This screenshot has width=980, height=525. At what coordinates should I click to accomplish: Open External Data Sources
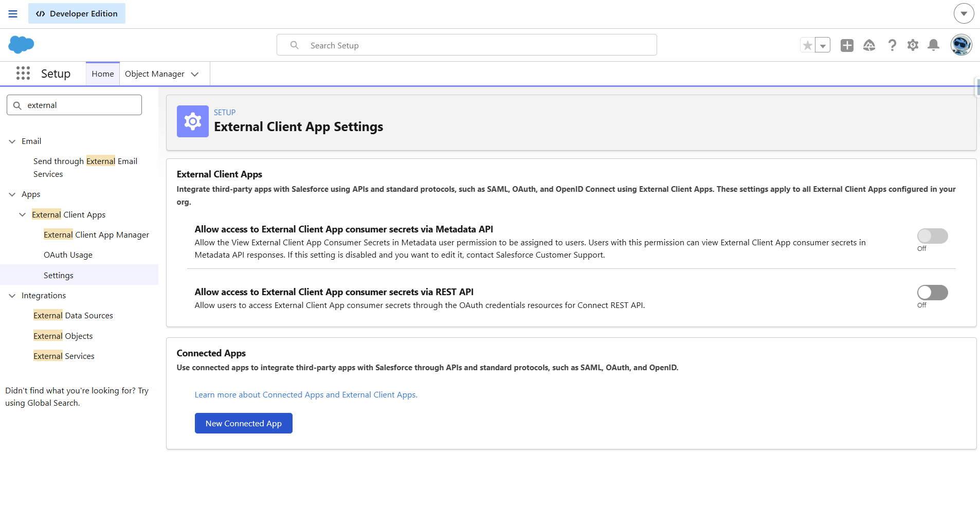(73, 316)
